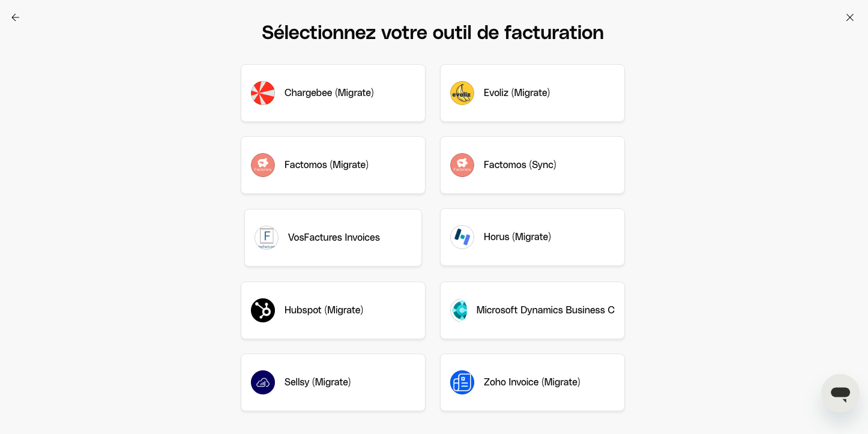
Task: Click the Microsoft Dynamics teal logo
Action: pyautogui.click(x=459, y=310)
